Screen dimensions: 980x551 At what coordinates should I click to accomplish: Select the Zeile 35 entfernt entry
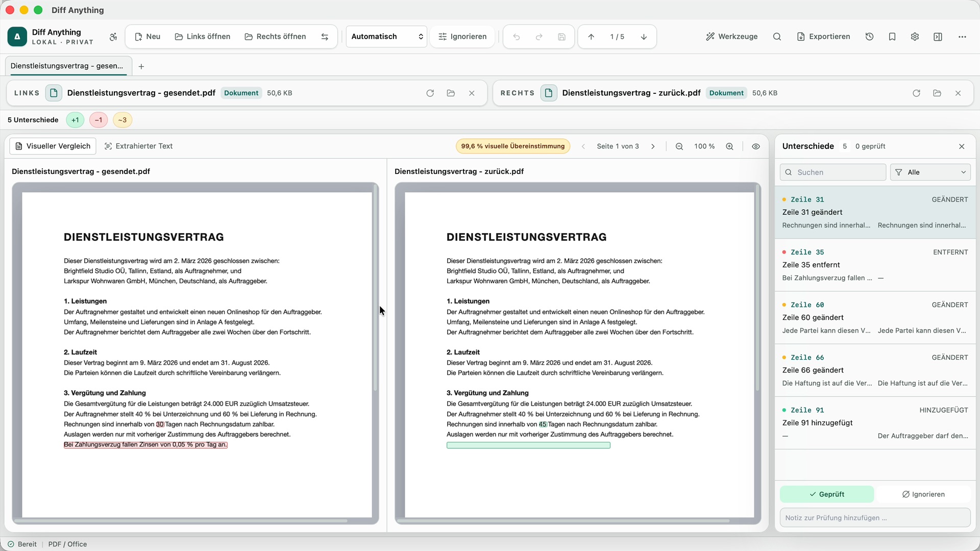tap(875, 265)
